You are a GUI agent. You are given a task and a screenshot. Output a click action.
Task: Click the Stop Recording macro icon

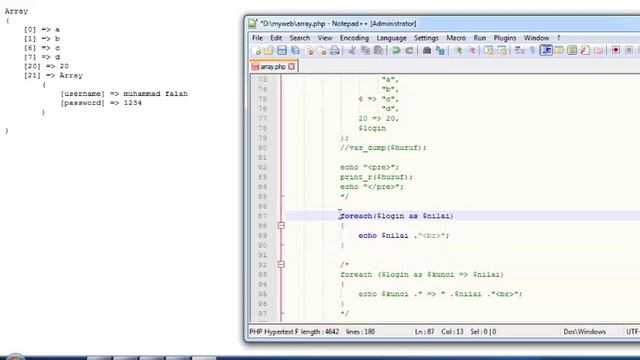click(629, 51)
